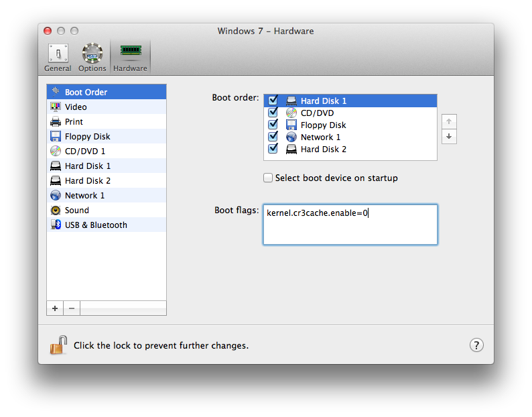Click into the Boot flags text field
The width and height of the screenshot is (532, 417).
(x=350, y=225)
